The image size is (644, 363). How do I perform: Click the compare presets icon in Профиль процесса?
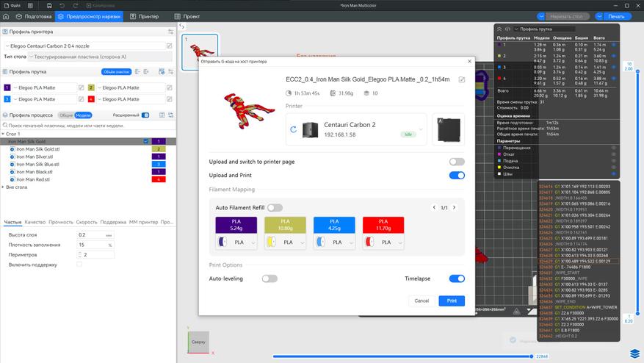[x=162, y=115]
